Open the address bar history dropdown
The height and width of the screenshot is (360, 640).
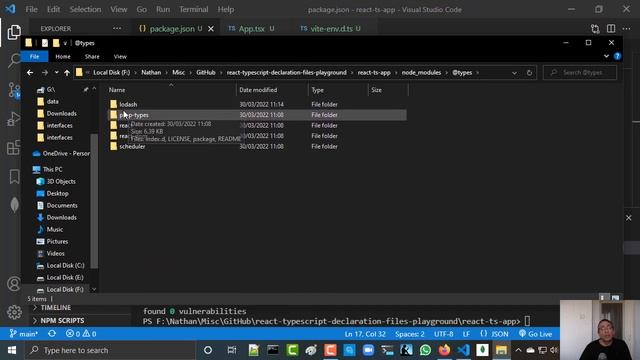tap(514, 73)
